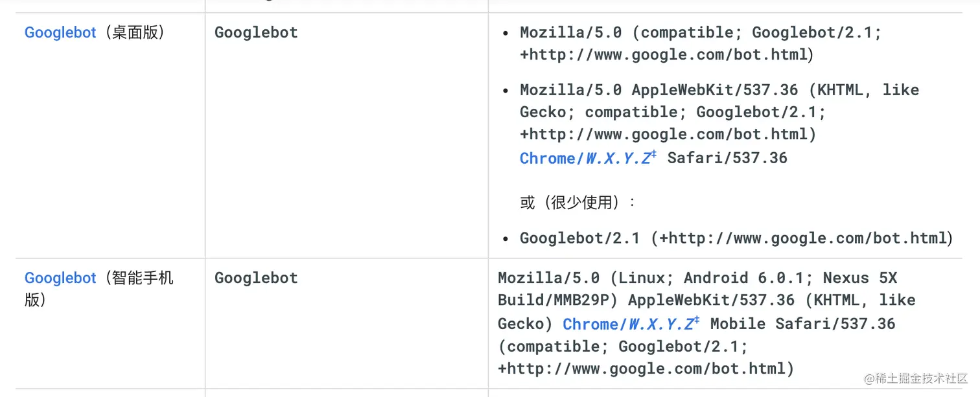Click Chrome/W.X.Y.Z link in desktop row
Screen dimensions: 980x397
[584, 158]
